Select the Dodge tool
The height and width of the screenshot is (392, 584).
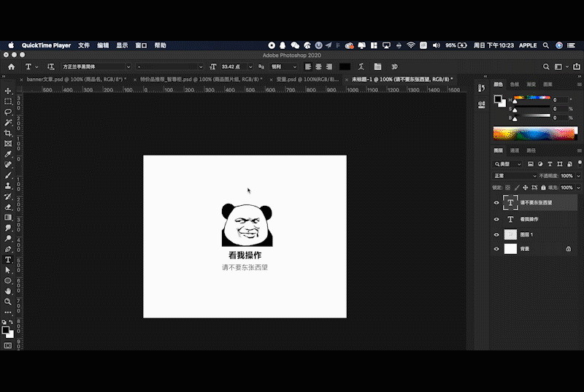[x=8, y=238]
